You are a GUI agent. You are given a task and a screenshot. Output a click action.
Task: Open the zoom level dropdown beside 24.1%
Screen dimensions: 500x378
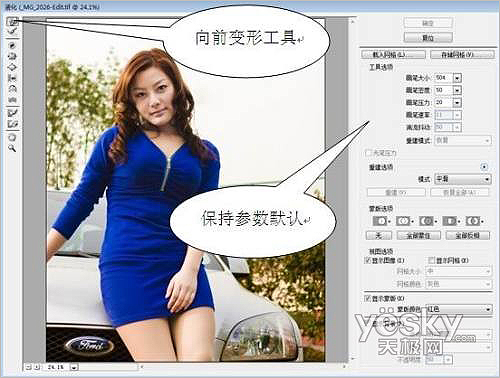pos(74,367)
